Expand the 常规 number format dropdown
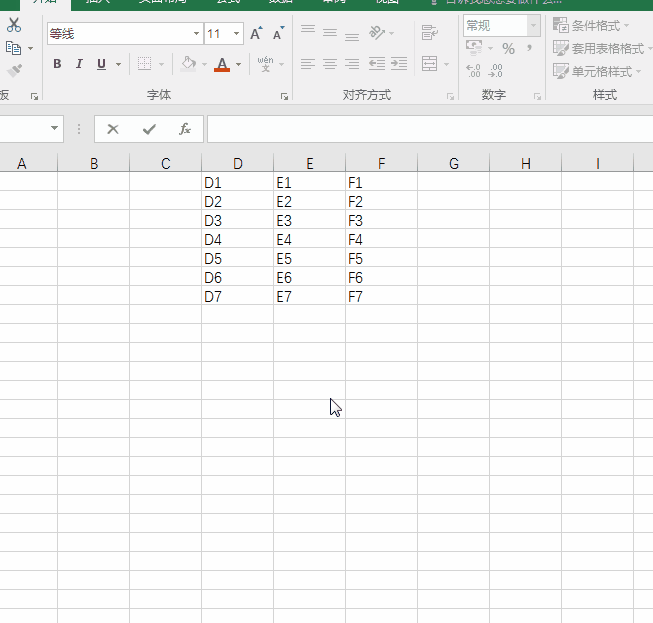The height and width of the screenshot is (623, 653). (533, 25)
